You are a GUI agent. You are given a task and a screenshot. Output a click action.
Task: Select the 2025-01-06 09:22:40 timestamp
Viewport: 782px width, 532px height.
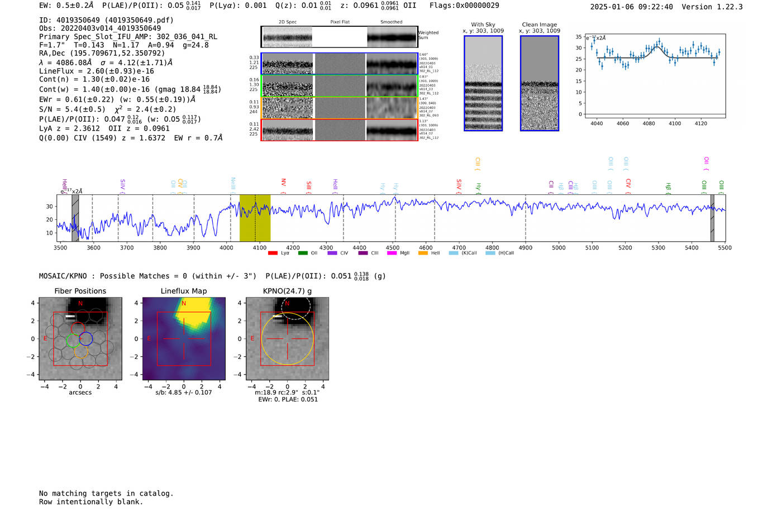point(632,7)
